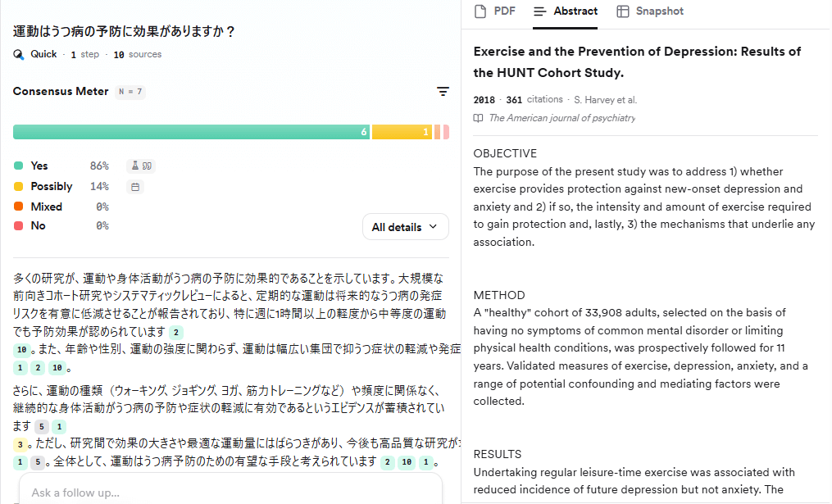Image resolution: width=832 pixels, height=504 pixels.
Task: Switch to the PDF tab
Action: [x=495, y=11]
